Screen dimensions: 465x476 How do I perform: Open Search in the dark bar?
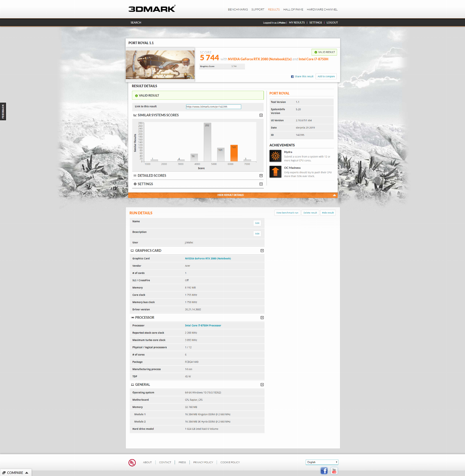[x=136, y=23]
